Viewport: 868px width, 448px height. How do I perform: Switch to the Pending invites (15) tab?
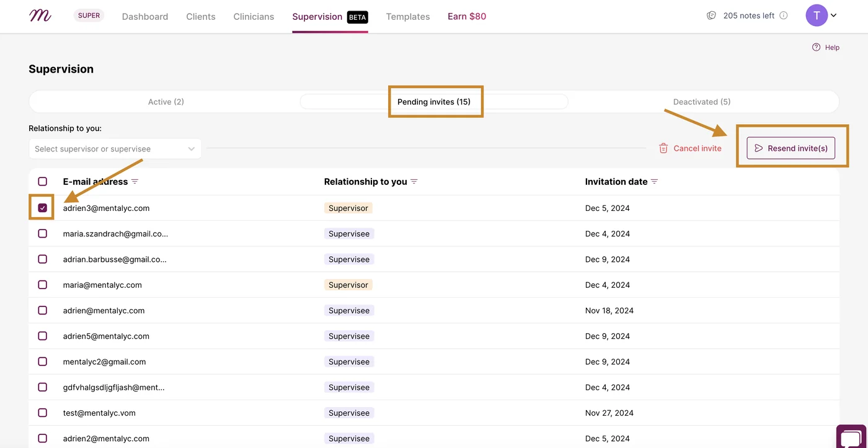434,102
